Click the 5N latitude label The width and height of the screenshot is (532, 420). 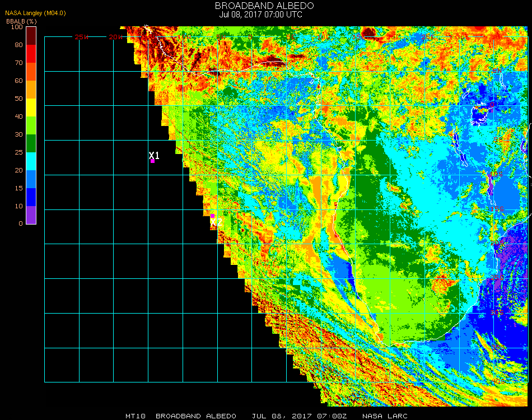tap(496, 71)
